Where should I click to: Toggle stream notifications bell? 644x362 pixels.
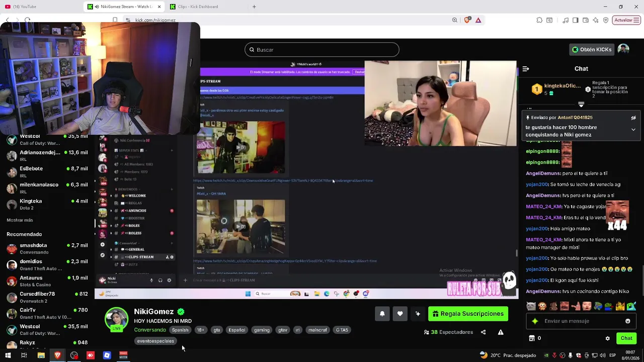382,314
